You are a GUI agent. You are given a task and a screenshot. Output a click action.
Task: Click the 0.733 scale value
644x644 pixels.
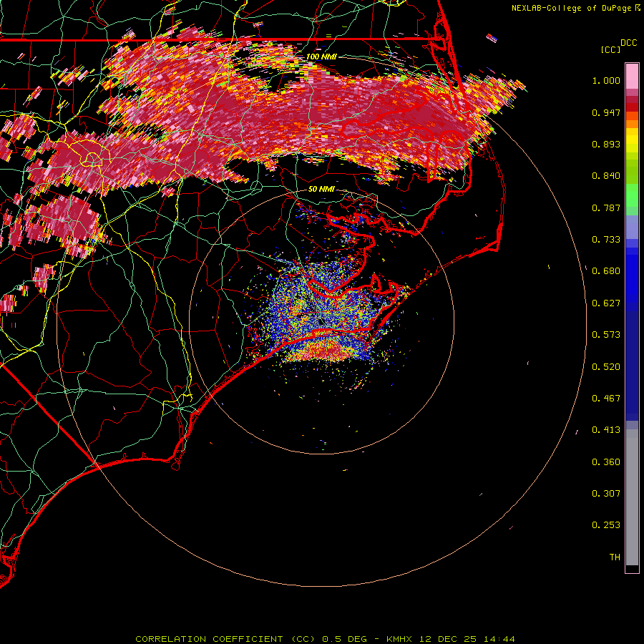point(606,240)
